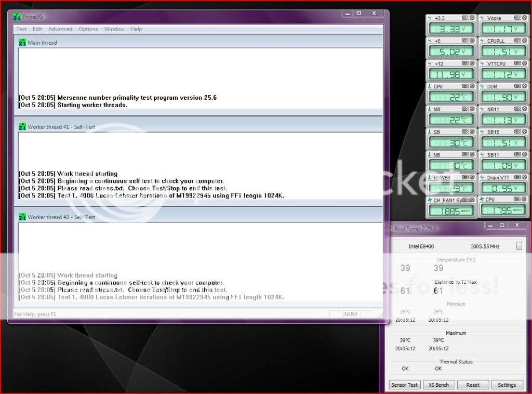This screenshot has width=532, height=394.
Task: Open config icon on NB temperature monitor
Action: pos(465,154)
